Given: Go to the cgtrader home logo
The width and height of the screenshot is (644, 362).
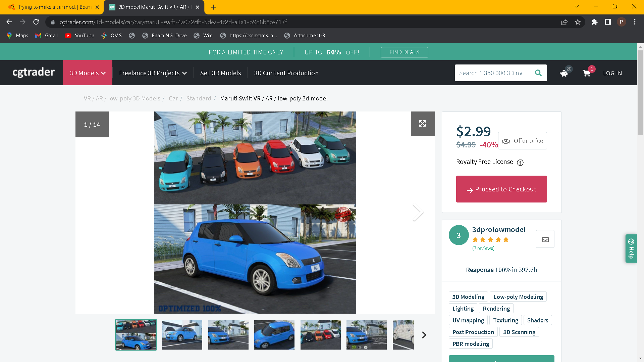Looking at the screenshot, I should click(34, 73).
